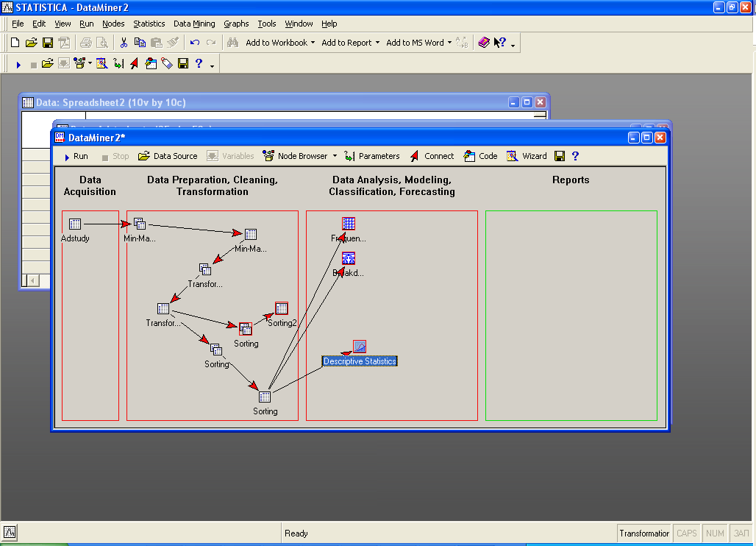Select the Breakdown analysis node icon

pyautogui.click(x=349, y=258)
